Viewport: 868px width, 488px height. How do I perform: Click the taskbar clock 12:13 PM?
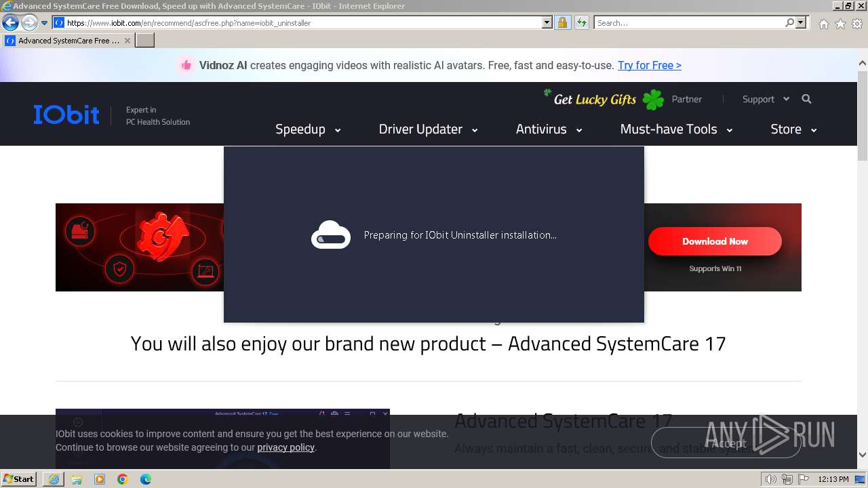coord(833,479)
